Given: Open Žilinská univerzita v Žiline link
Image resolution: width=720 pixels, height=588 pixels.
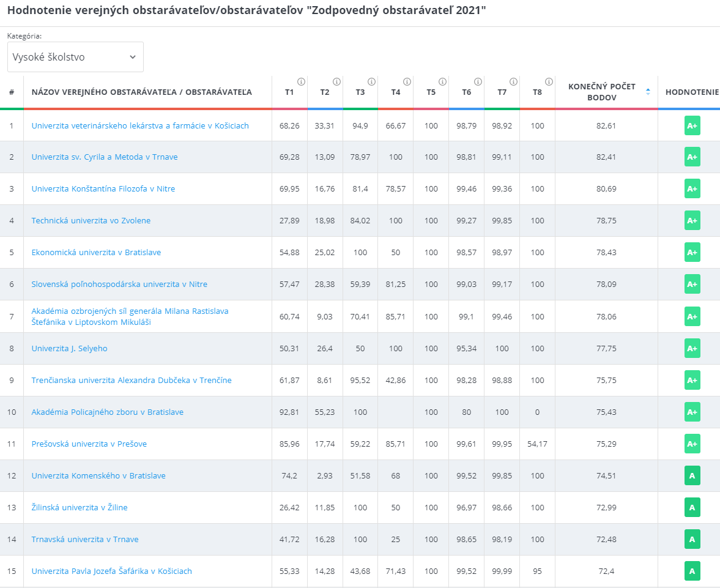Looking at the screenshot, I should tap(80, 508).
